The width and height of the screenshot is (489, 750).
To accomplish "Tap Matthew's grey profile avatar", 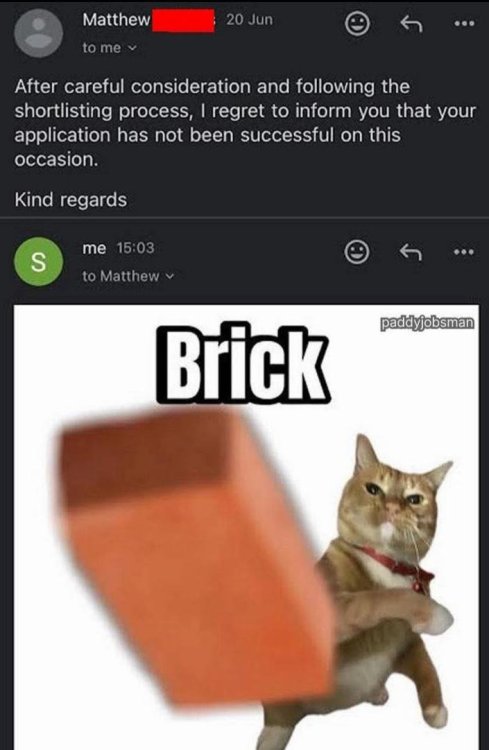I will (38, 33).
